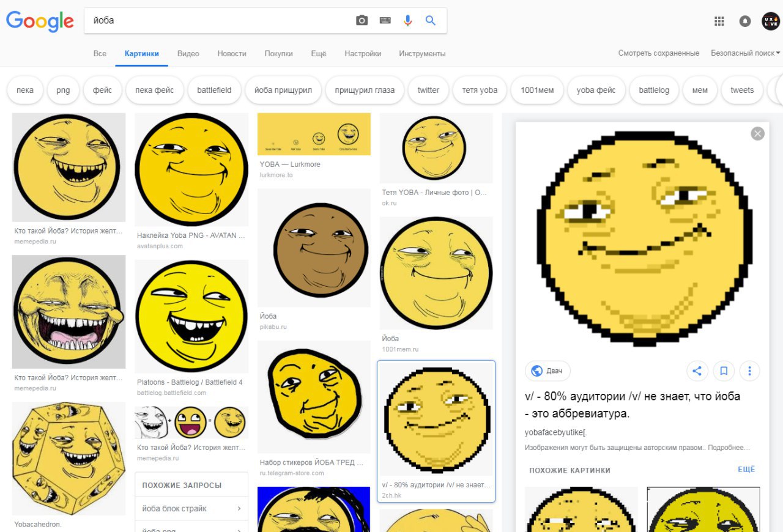Click lurkmore.to source text
The width and height of the screenshot is (783, 532).
(276, 175)
